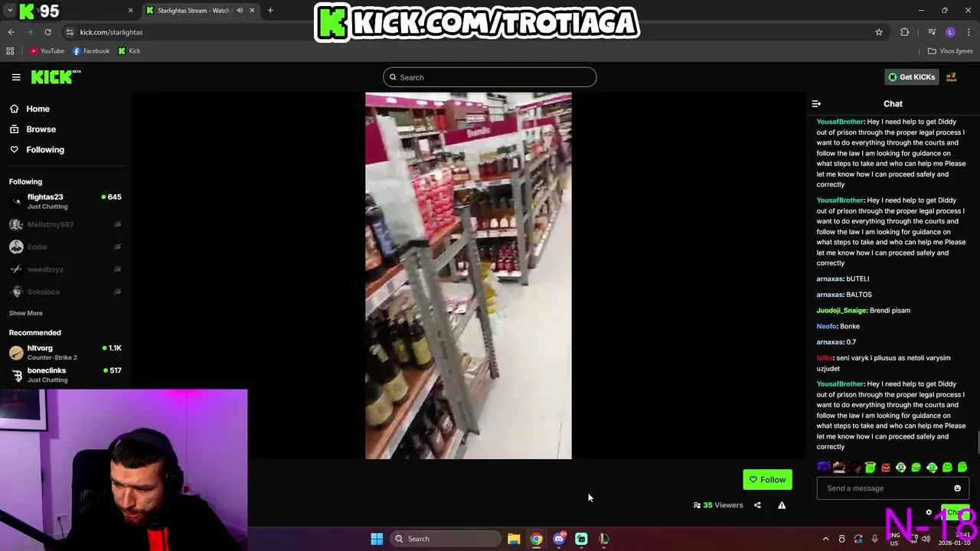Open Discord from the taskbar

(x=559, y=539)
